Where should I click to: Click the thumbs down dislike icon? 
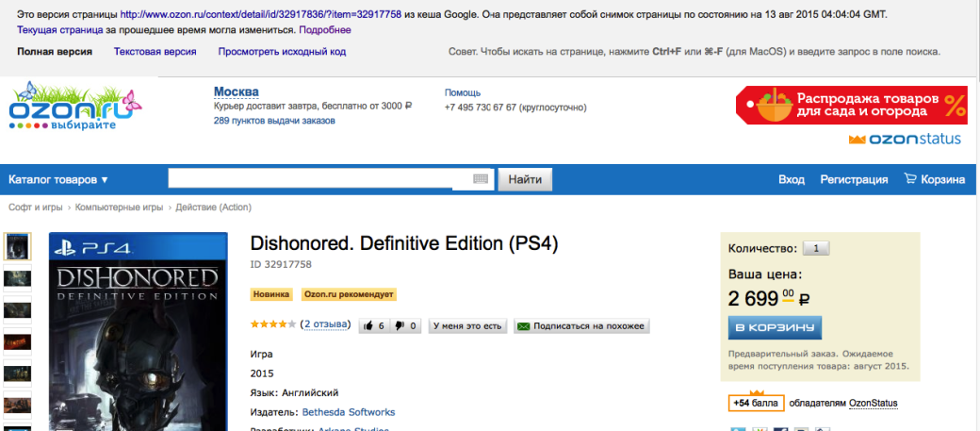tap(400, 326)
